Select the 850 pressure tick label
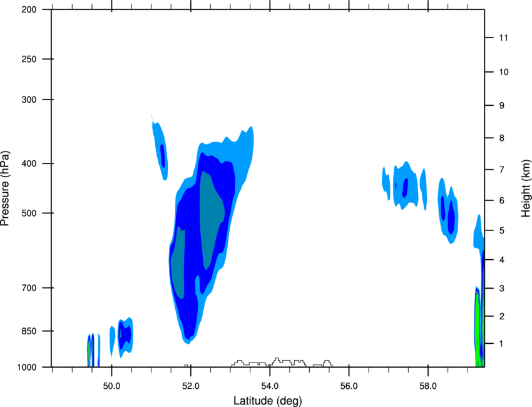532x407 pixels. pyautogui.click(x=29, y=331)
